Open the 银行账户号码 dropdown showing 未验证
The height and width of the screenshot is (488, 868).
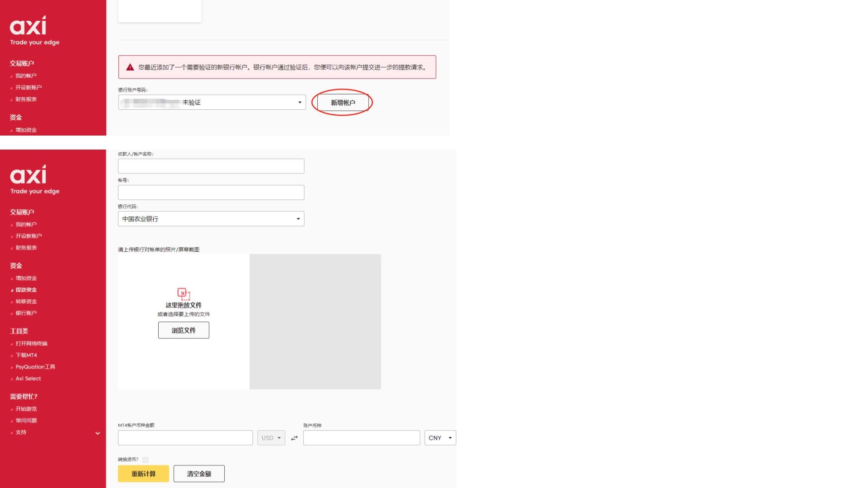(x=212, y=103)
